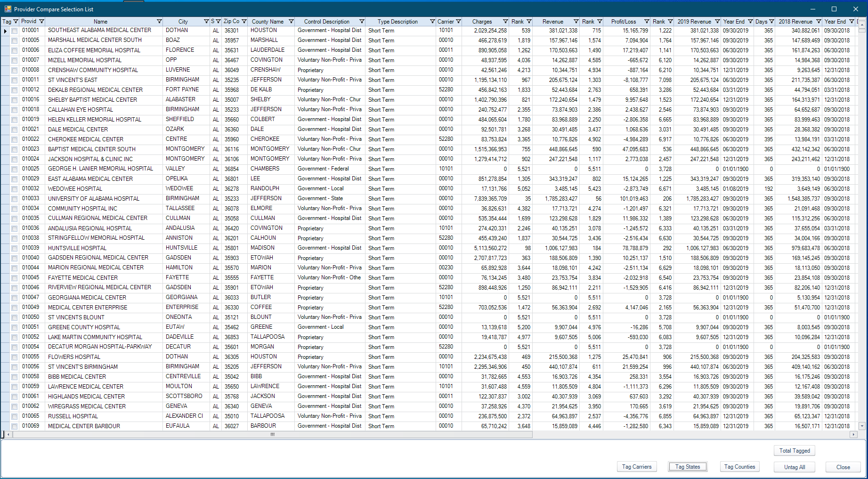The height and width of the screenshot is (479, 868).
Task: Click the horizontal scrollbar's right arrow
Action: [x=854, y=435]
